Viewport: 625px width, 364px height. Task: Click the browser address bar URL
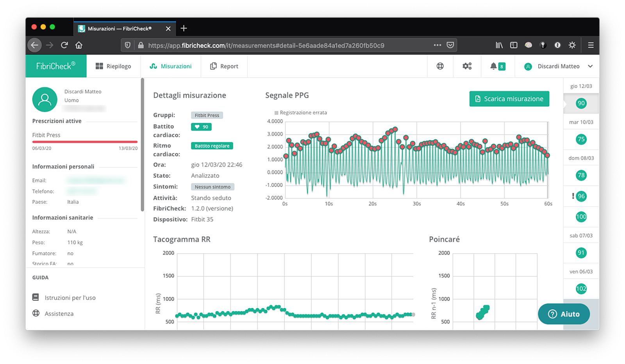tap(266, 45)
